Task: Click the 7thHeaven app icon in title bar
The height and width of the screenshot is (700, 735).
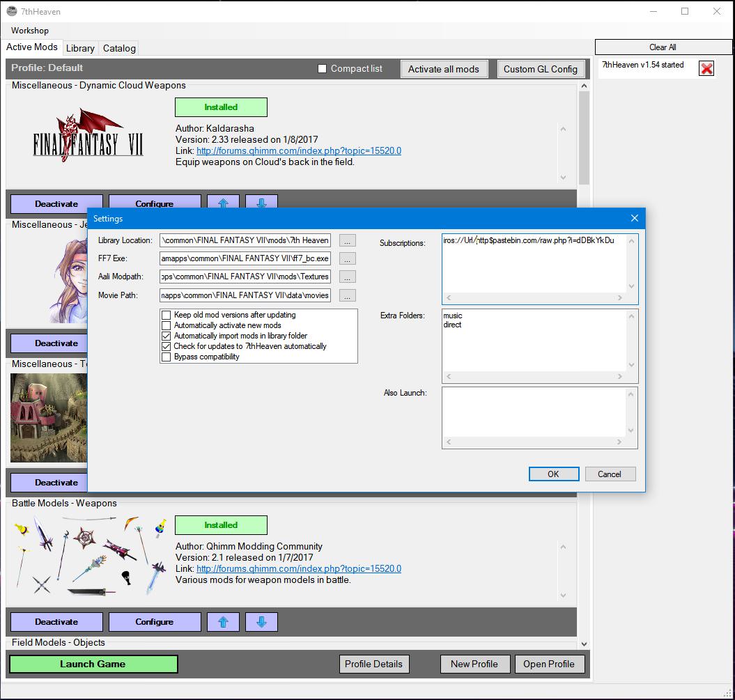Action: pyautogui.click(x=12, y=11)
